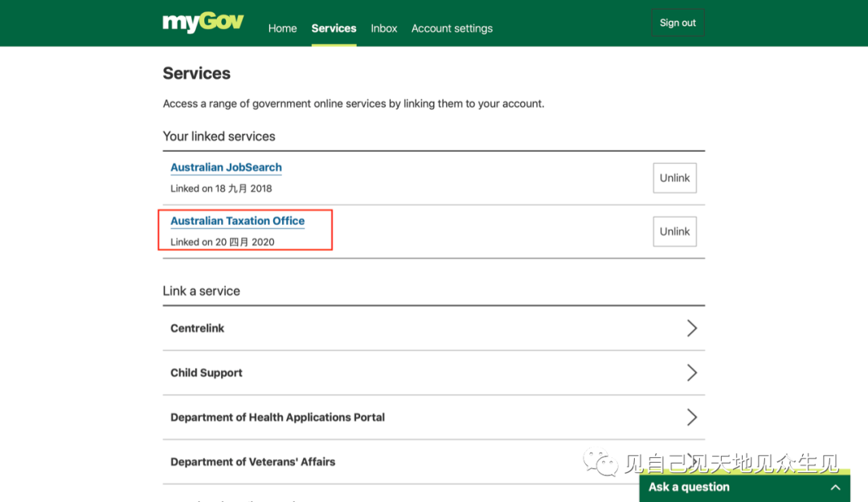The height and width of the screenshot is (502, 868).
Task: Click the 'Link a service' heading
Action: click(x=201, y=291)
